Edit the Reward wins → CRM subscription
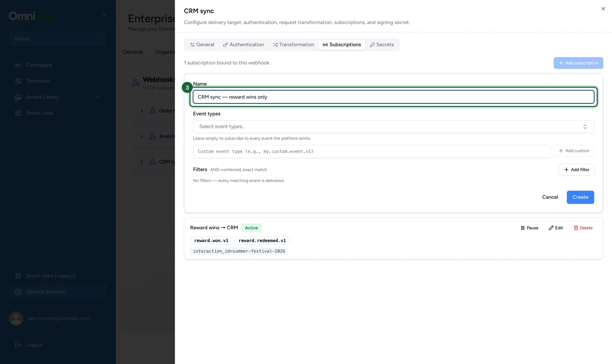Image resolution: width=612 pixels, height=364 pixels. click(x=556, y=228)
